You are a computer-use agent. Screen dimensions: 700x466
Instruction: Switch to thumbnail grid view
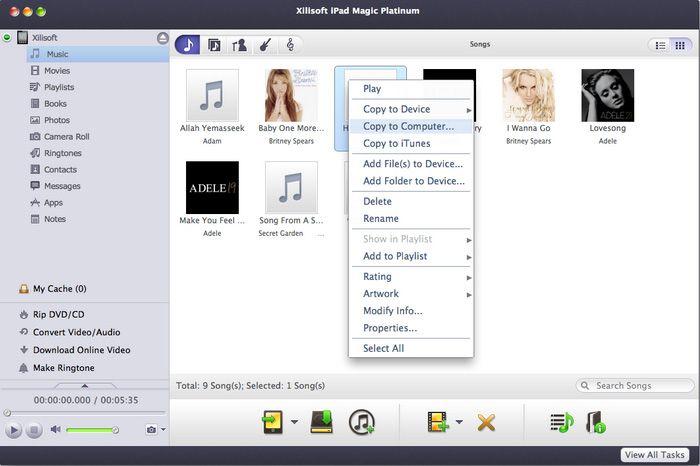pos(680,45)
